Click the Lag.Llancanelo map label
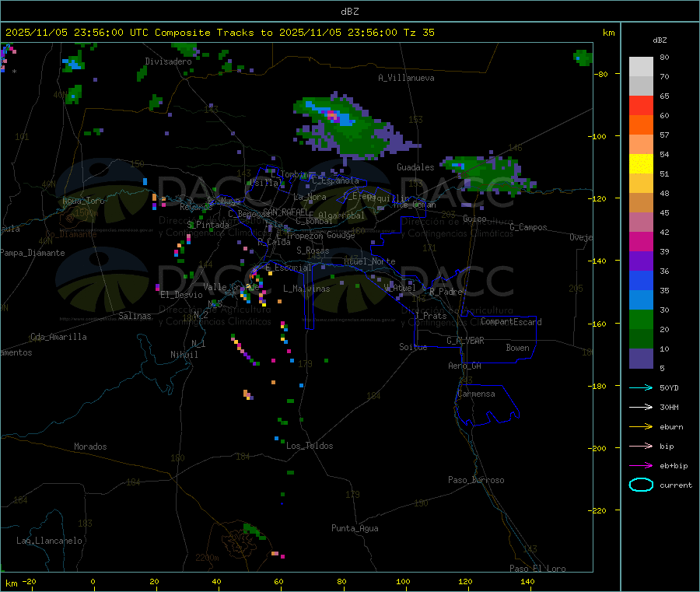 (x=49, y=541)
